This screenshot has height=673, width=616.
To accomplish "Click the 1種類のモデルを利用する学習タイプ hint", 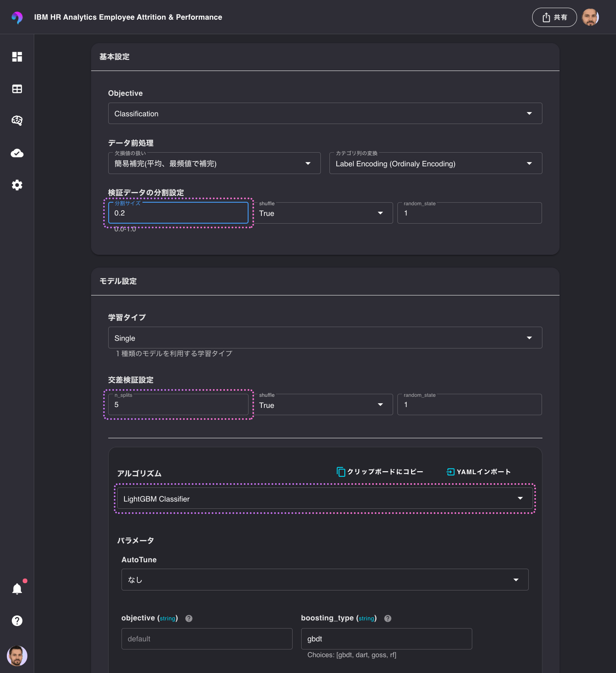I will 174,354.
